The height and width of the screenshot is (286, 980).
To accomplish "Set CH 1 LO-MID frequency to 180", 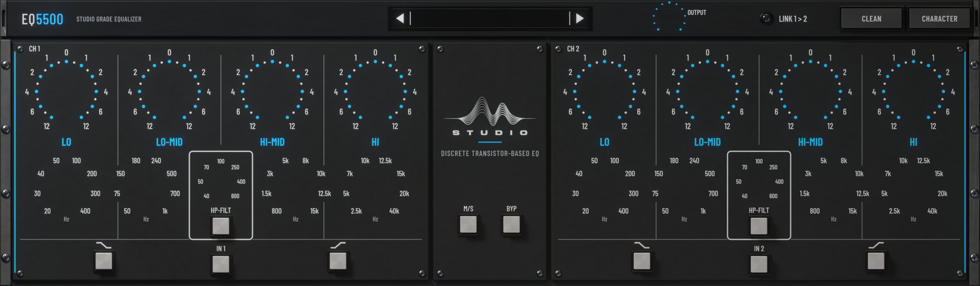I will [136, 160].
